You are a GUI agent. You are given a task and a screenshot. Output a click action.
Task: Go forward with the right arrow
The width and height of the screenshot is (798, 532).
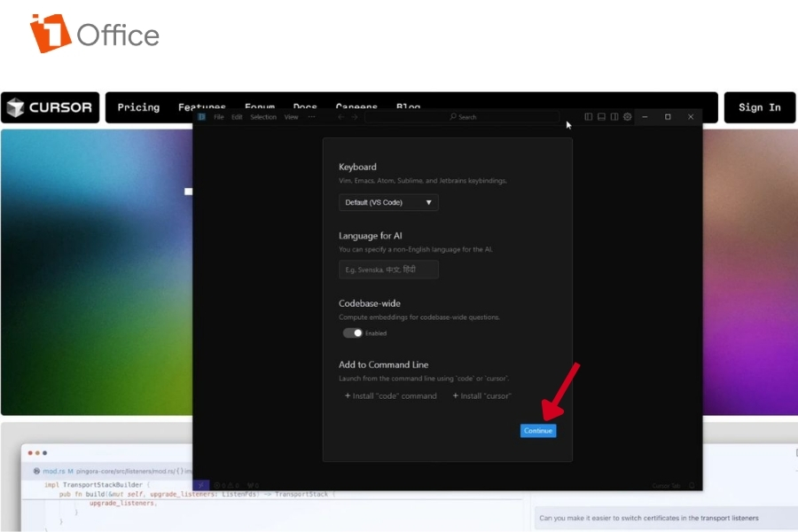click(355, 117)
